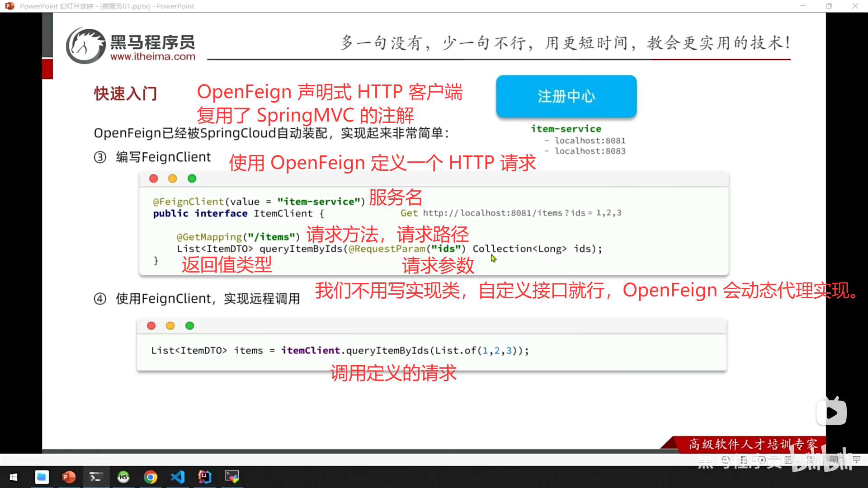
Task: Click the restore window button in title bar
Action: [x=829, y=6]
